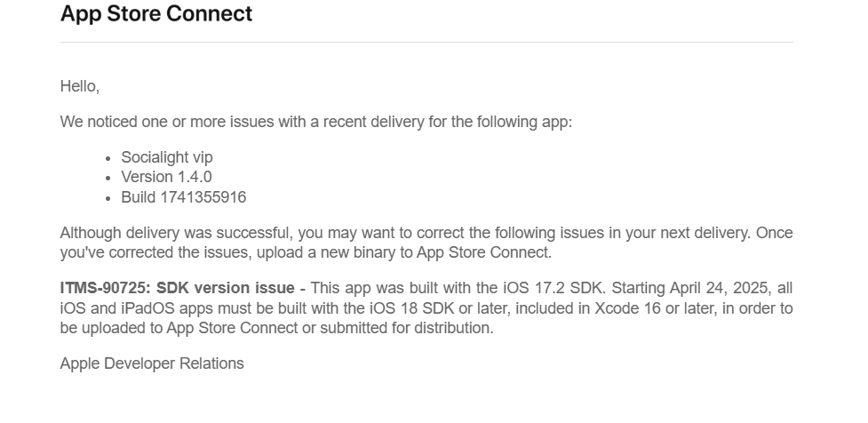Click the sentence starting We noticed one or more issues
The height and width of the screenshot is (423, 868).
point(316,122)
